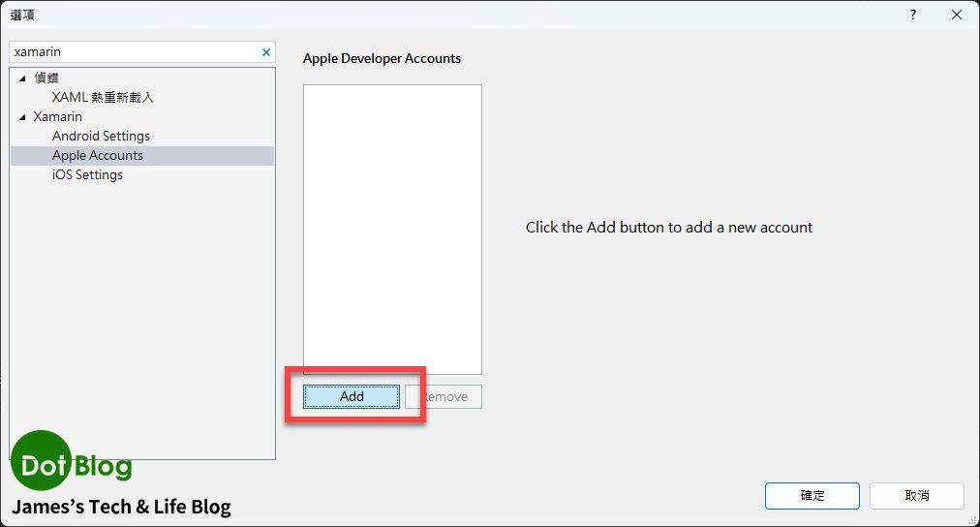The height and width of the screenshot is (527, 980).
Task: Click the Apple Developer Accounts heading
Action: coord(382,59)
